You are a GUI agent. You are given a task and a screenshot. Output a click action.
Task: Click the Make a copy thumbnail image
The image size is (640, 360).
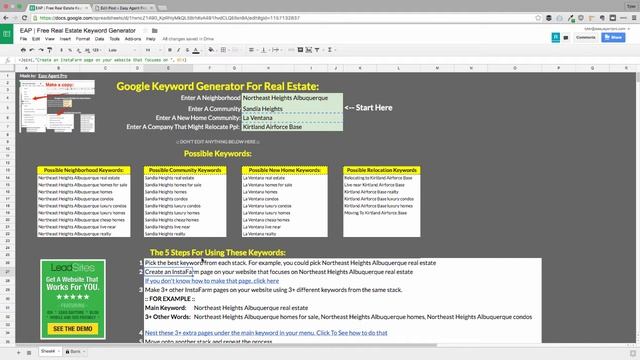(57, 106)
